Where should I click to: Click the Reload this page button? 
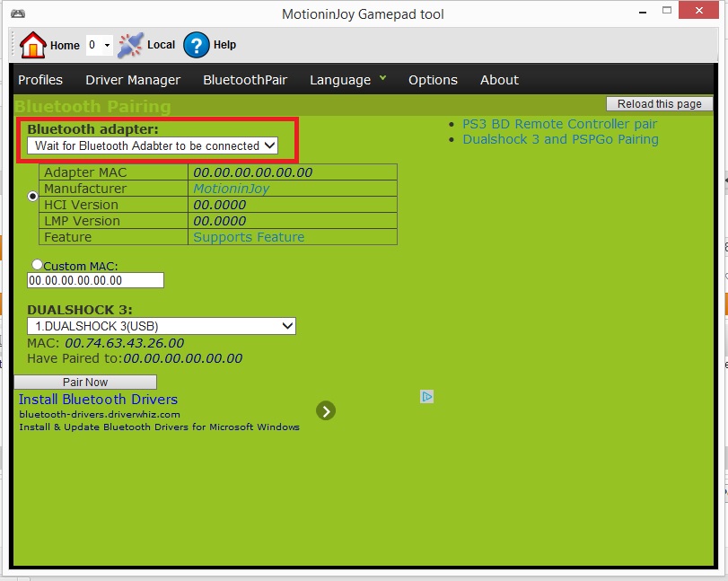[659, 104]
